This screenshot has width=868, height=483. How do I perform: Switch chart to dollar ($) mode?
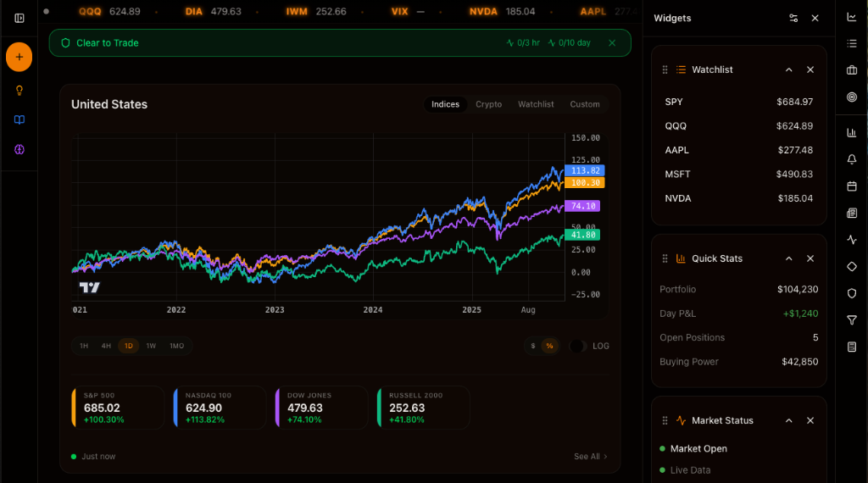[x=532, y=346]
